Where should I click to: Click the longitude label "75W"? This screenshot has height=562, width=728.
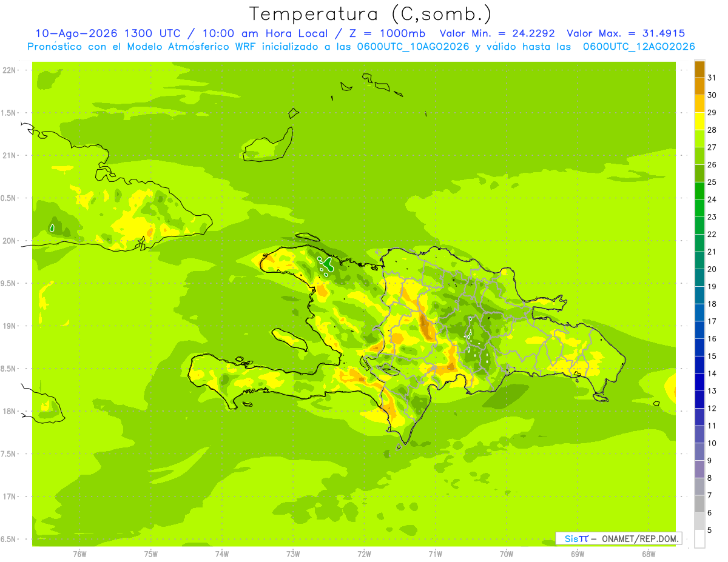pos(151,554)
